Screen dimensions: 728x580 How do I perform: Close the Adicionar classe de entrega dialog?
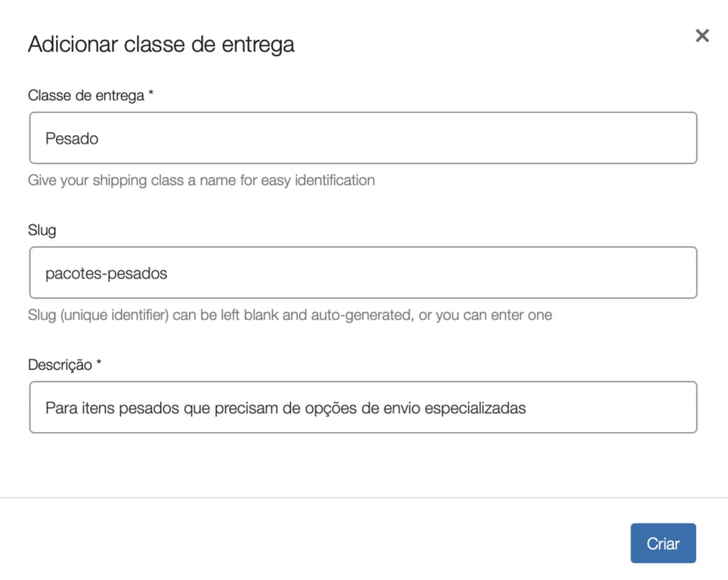(702, 35)
